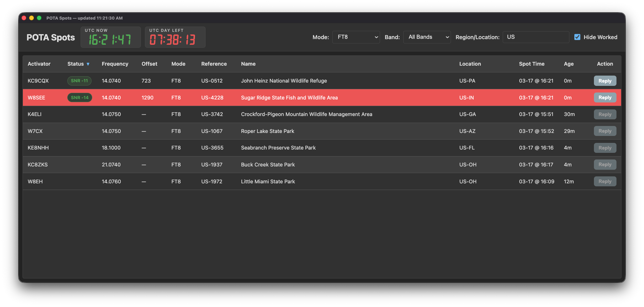Image resolution: width=644 pixels, height=307 pixels.
Task: Select the KE8NHH Seabranch Preserve row
Action: pos(278,148)
